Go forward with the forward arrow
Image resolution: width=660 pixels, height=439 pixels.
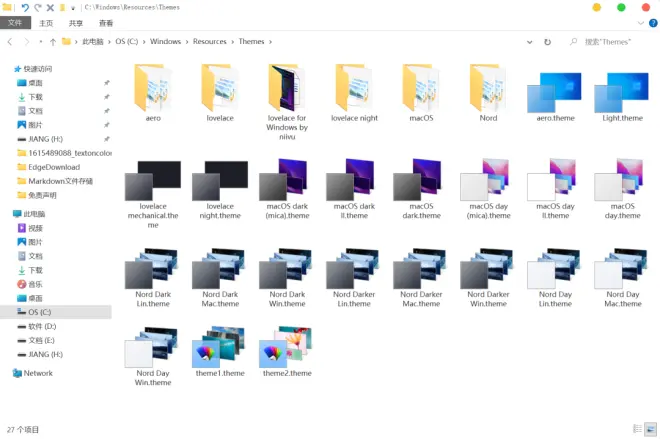[27, 42]
